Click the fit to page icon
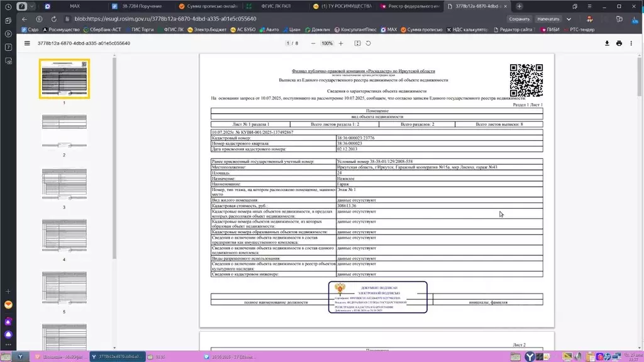Image resolution: width=644 pixels, height=362 pixels. (357, 43)
